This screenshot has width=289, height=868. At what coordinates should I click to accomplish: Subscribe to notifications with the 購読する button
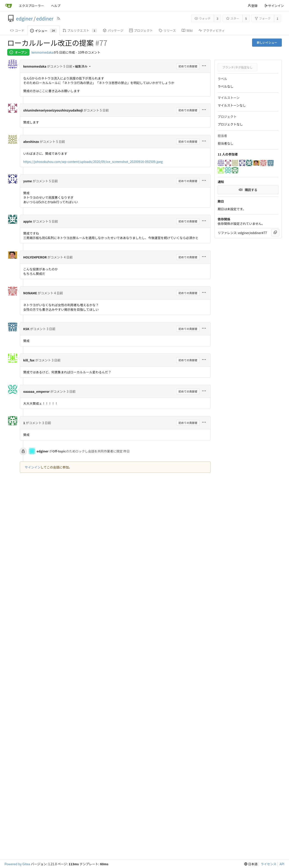pyautogui.click(x=248, y=190)
